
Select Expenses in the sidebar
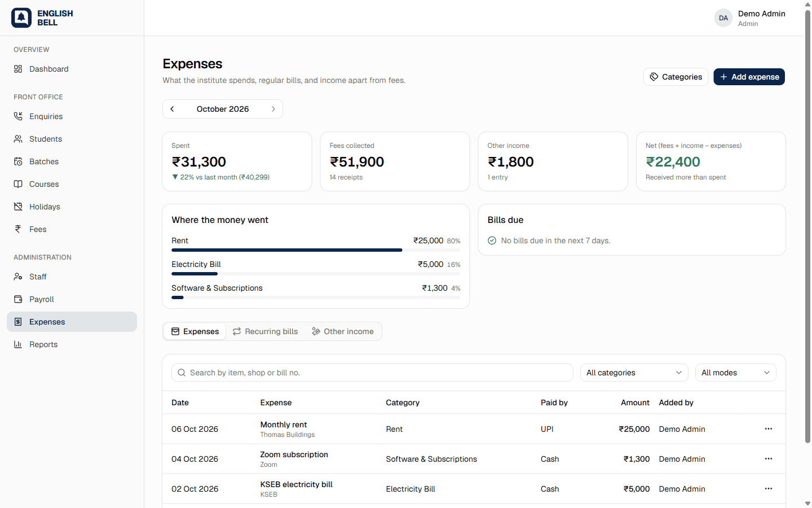pyautogui.click(x=72, y=322)
